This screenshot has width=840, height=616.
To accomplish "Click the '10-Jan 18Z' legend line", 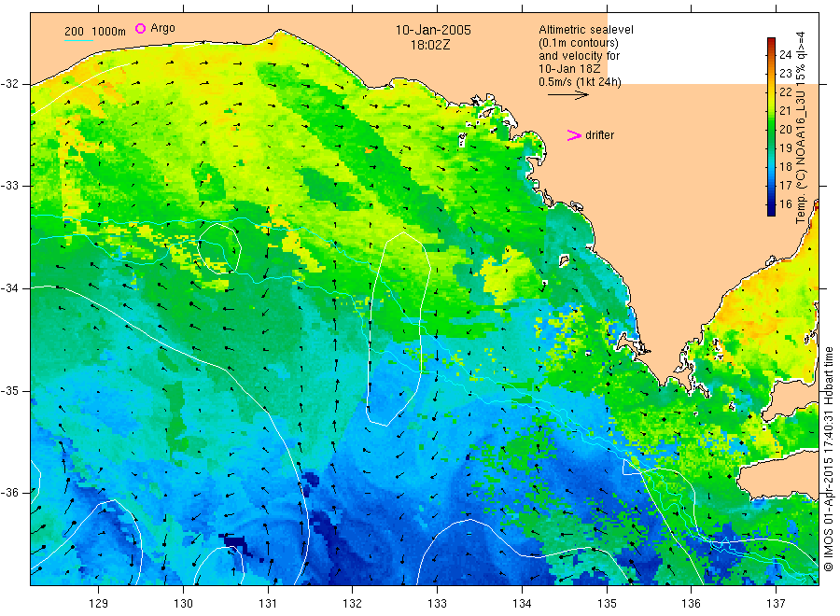I will point(569,69).
